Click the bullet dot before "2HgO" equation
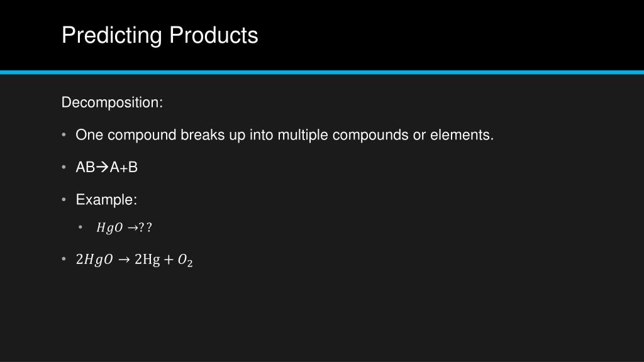This screenshot has width=644, height=362. coord(65,259)
